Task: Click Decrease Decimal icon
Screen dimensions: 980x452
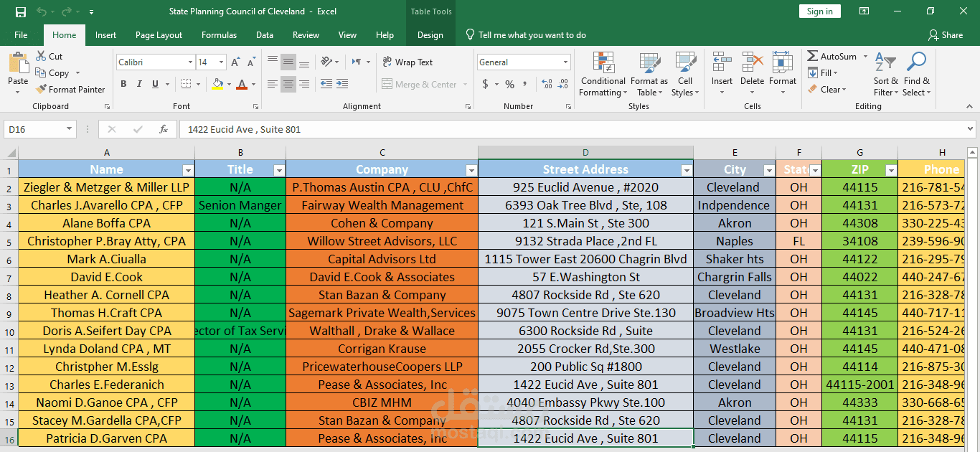Action: (563, 85)
